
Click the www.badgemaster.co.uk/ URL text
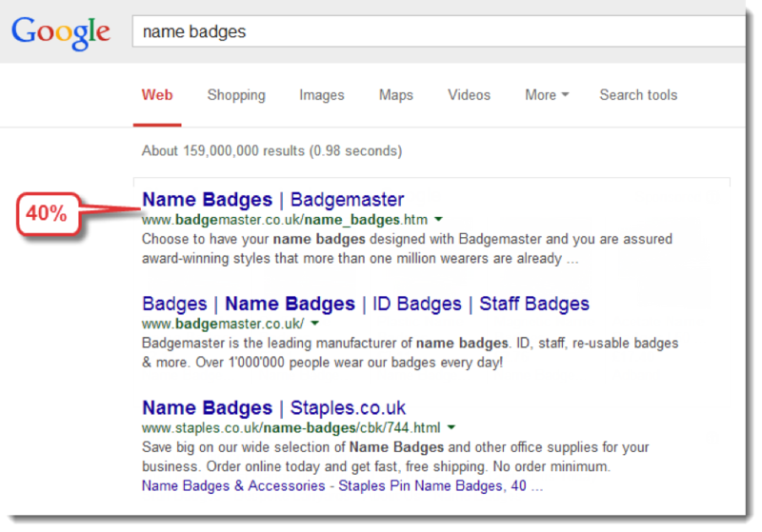pos(223,324)
